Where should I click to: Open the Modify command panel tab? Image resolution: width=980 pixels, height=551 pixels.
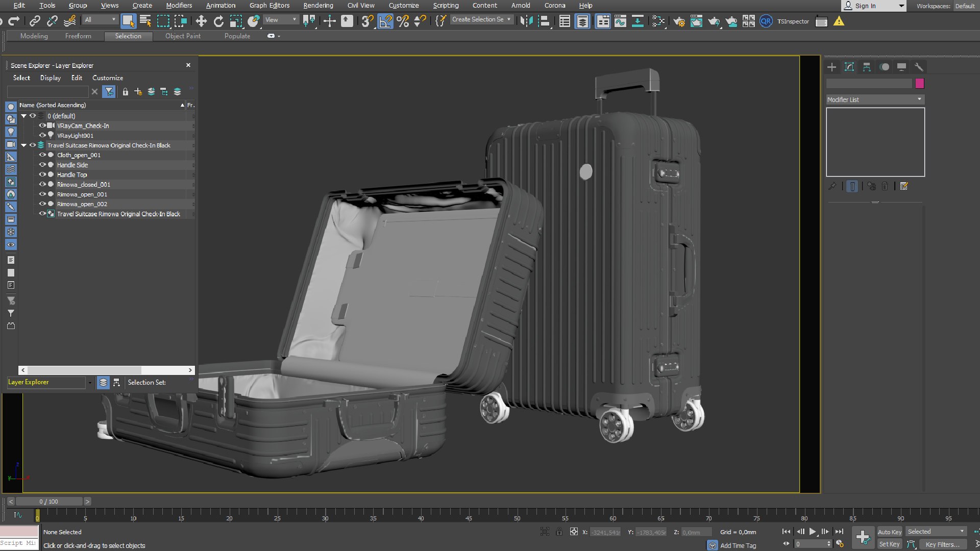point(849,67)
